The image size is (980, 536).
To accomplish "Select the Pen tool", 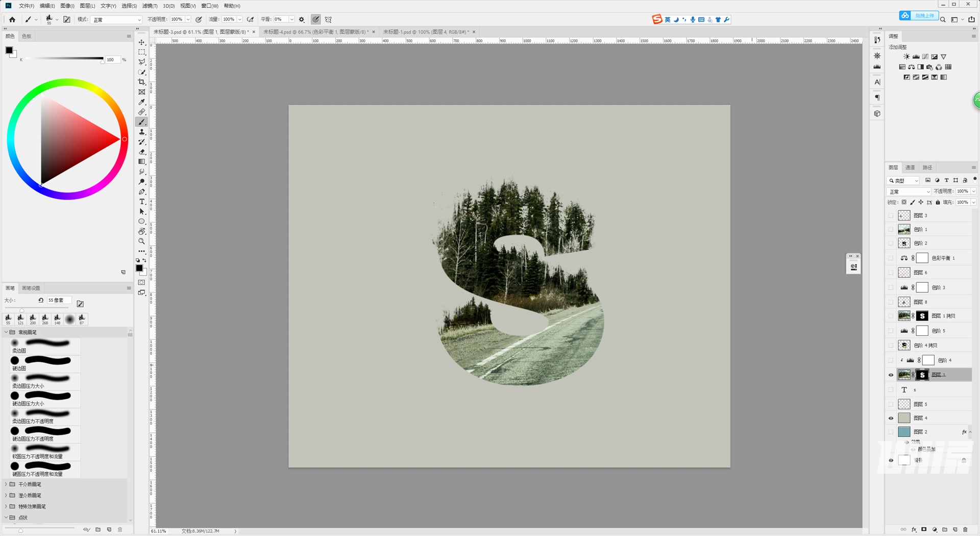I will 142,191.
